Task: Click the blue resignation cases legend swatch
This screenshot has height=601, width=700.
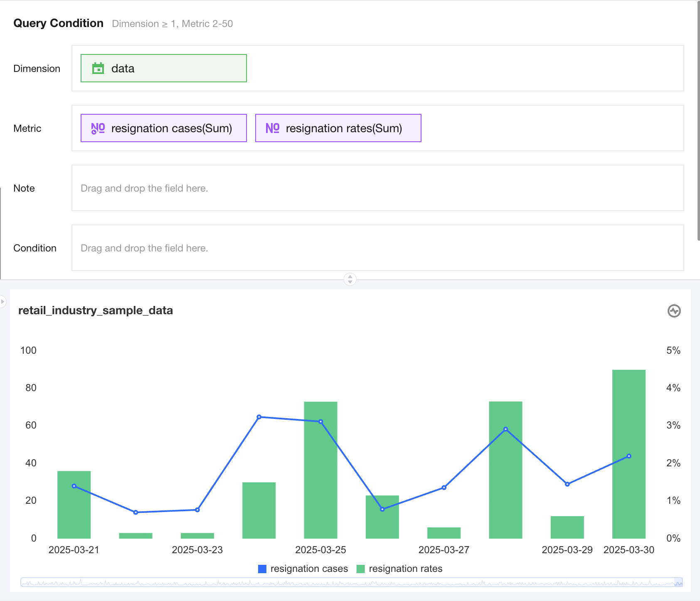Action: coord(262,569)
